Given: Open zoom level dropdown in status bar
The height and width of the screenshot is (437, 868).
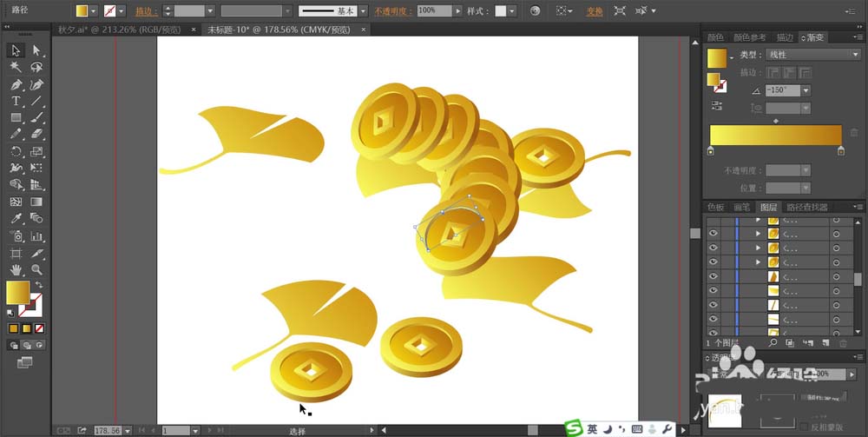Looking at the screenshot, I should (128, 430).
